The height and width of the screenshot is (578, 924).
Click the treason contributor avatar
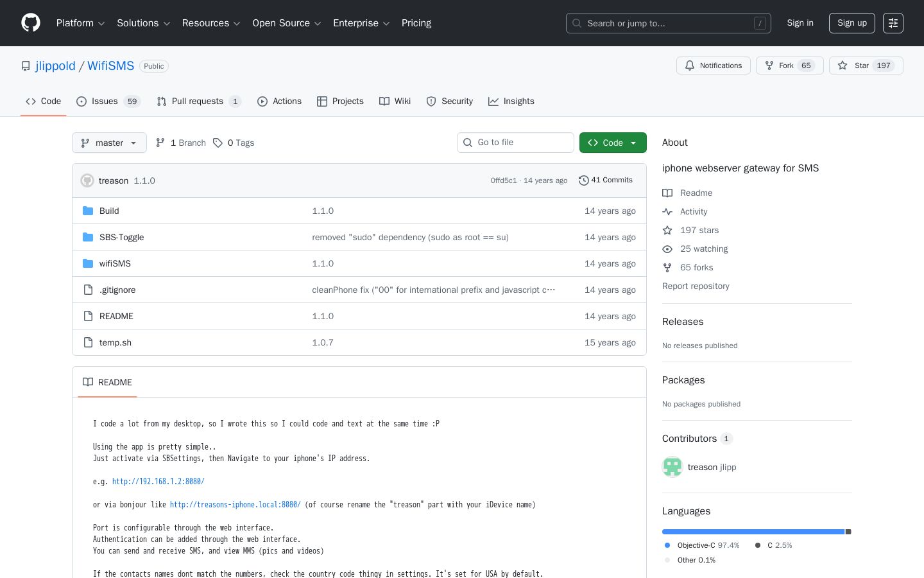(x=672, y=467)
